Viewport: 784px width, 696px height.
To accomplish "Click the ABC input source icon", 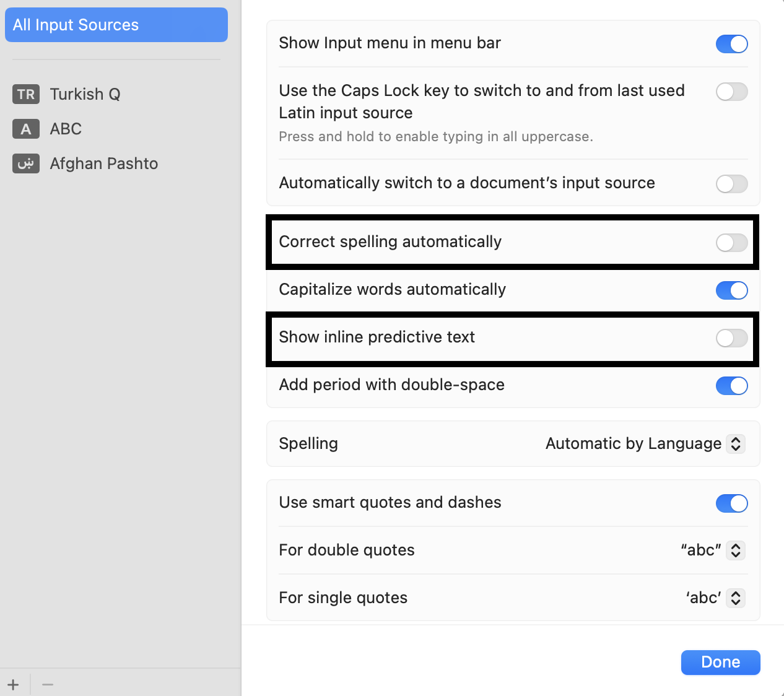I will [x=26, y=129].
